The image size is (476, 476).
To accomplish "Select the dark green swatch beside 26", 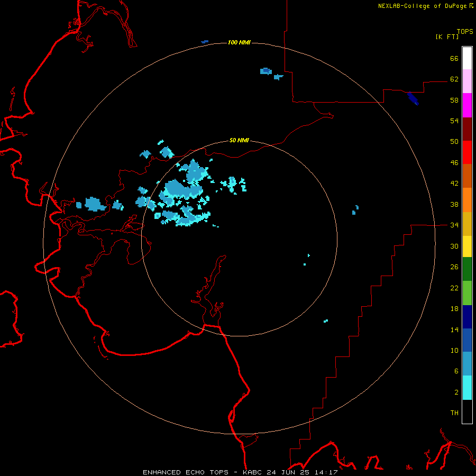I will [467, 269].
